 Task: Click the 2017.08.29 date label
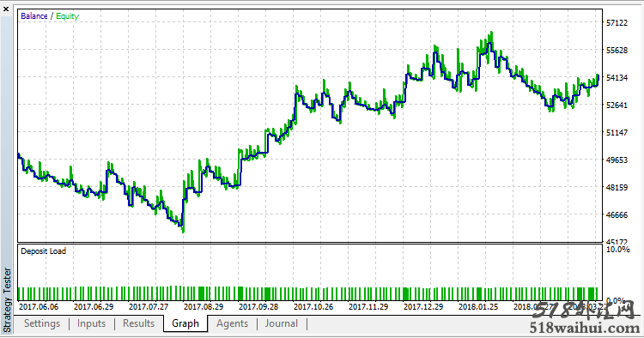[204, 307]
